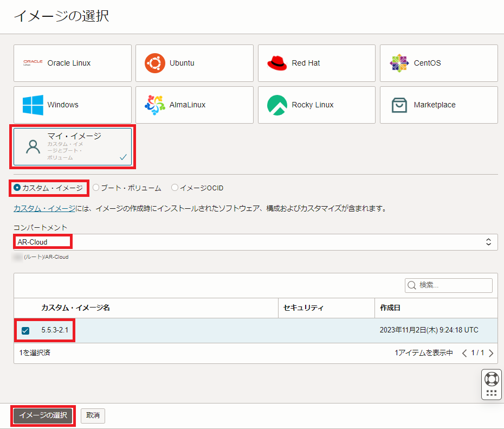
Task: Select the AlmaLinux image tile
Action: (194, 105)
